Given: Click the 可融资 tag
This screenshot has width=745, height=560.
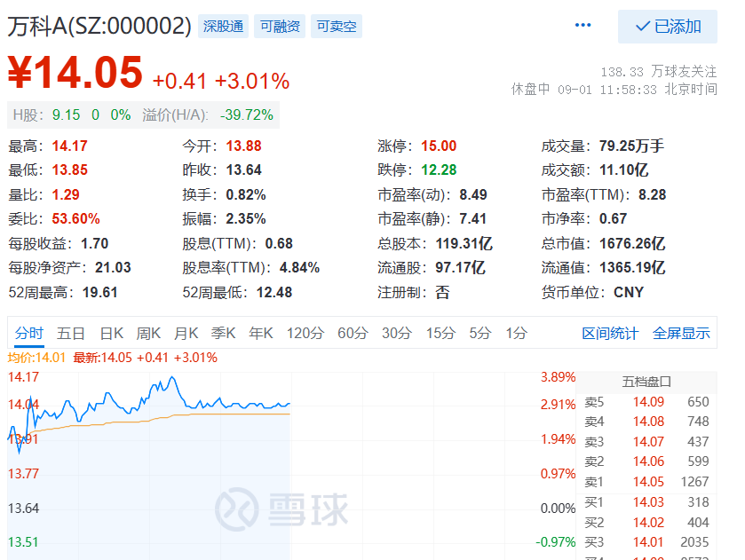Looking at the screenshot, I should pyautogui.click(x=280, y=26).
